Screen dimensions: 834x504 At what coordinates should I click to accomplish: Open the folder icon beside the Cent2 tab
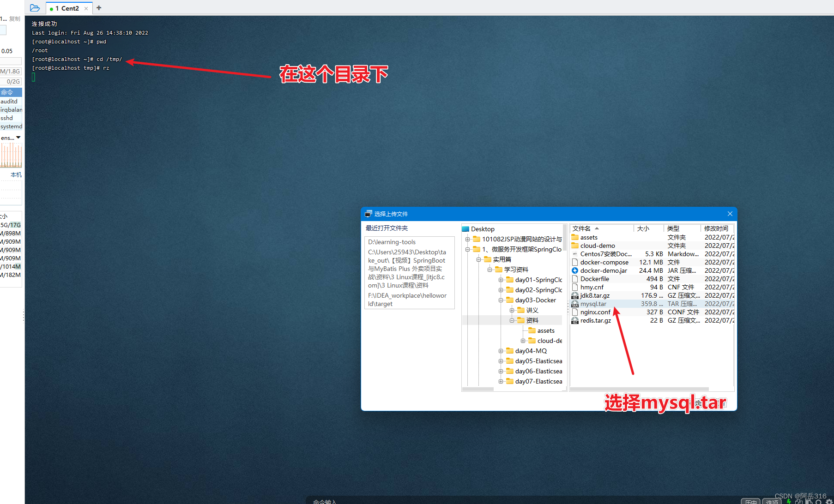[35, 8]
